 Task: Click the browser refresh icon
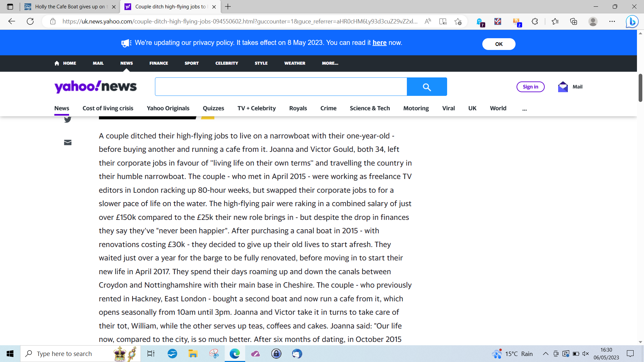tap(30, 21)
